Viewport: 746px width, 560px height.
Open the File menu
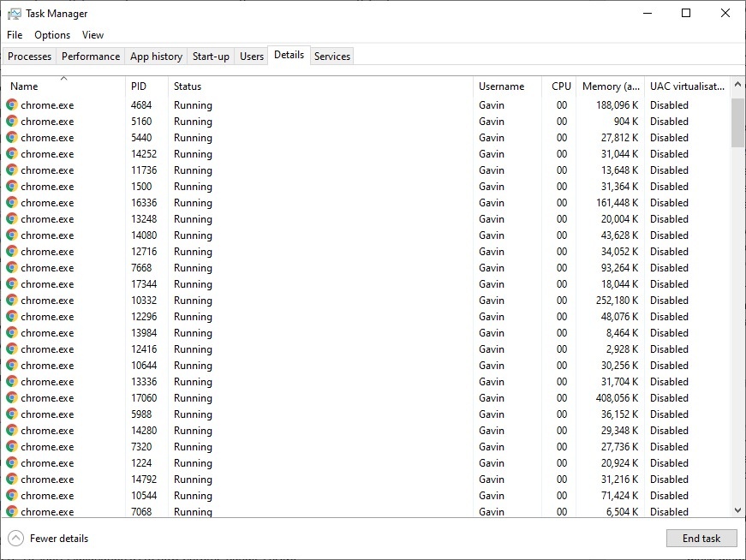(x=15, y=35)
